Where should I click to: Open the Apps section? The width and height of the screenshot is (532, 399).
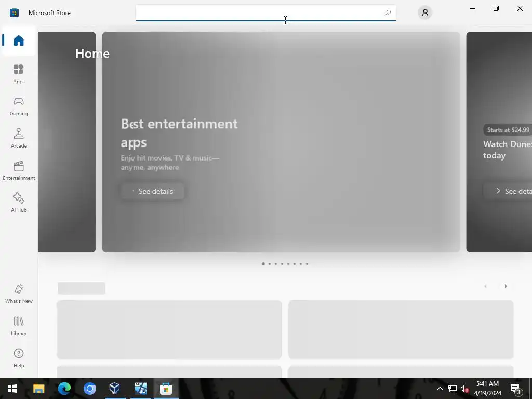[19, 74]
